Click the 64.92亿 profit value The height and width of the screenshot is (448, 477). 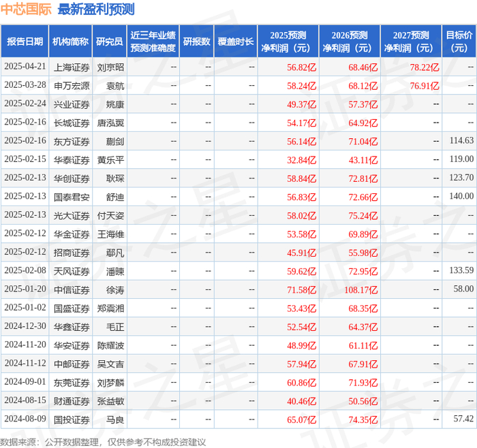point(363,123)
